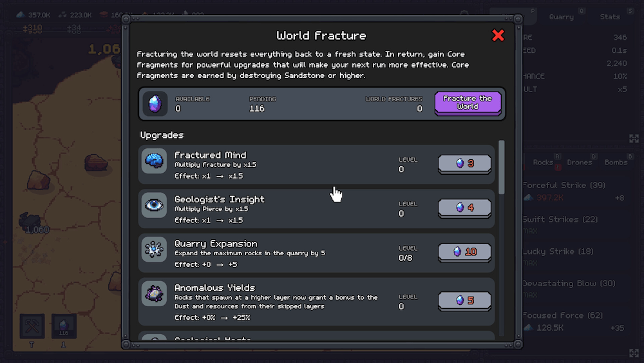
Task: Click the Fractured Mind brain icon
Action: click(155, 161)
